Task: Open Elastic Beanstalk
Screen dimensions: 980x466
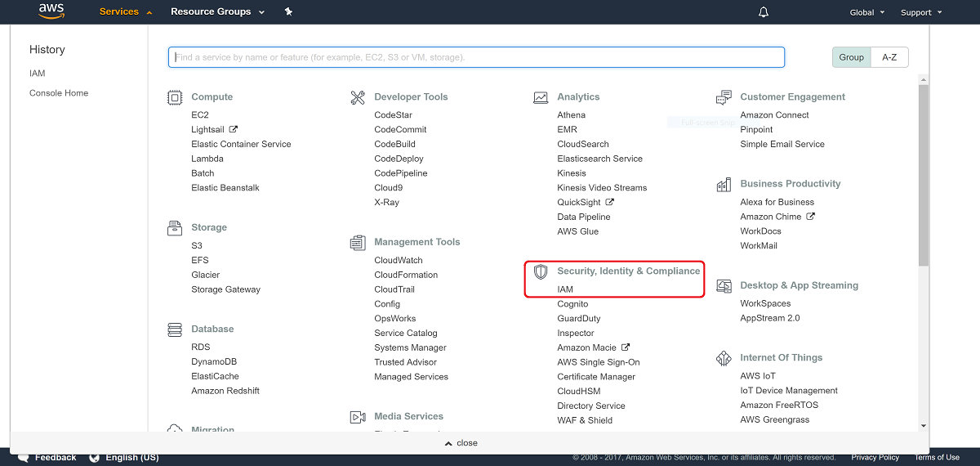Action: (225, 188)
